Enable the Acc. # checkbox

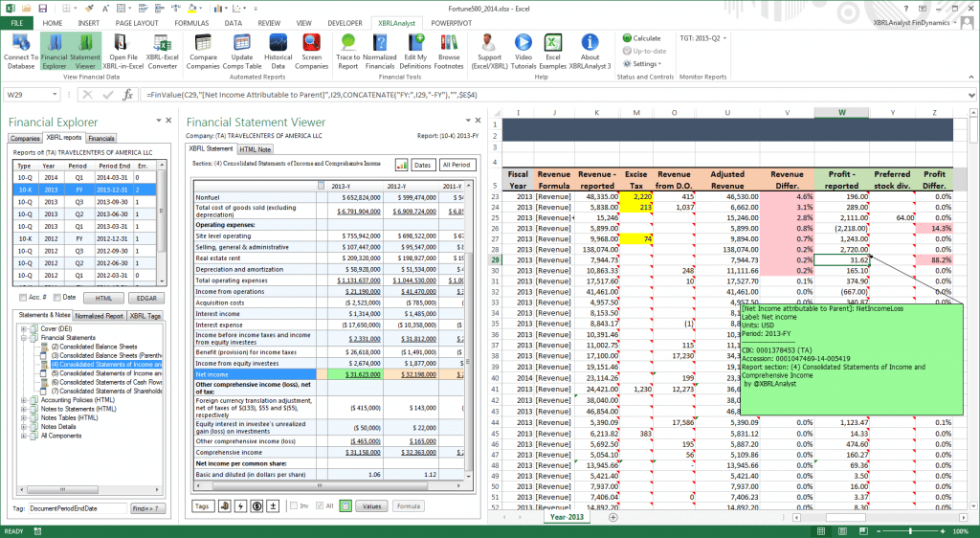[x=23, y=298]
